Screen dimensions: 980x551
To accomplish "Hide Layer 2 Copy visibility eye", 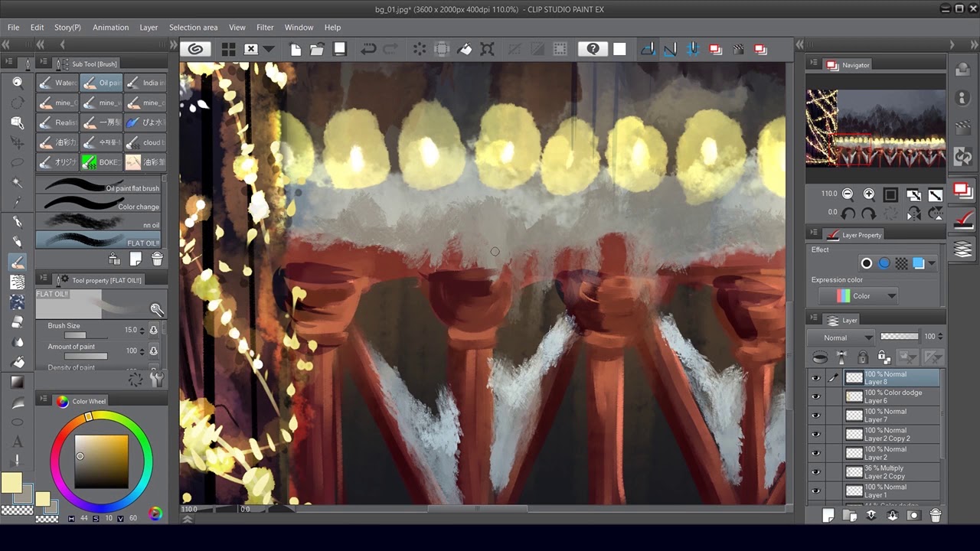I will pos(815,472).
